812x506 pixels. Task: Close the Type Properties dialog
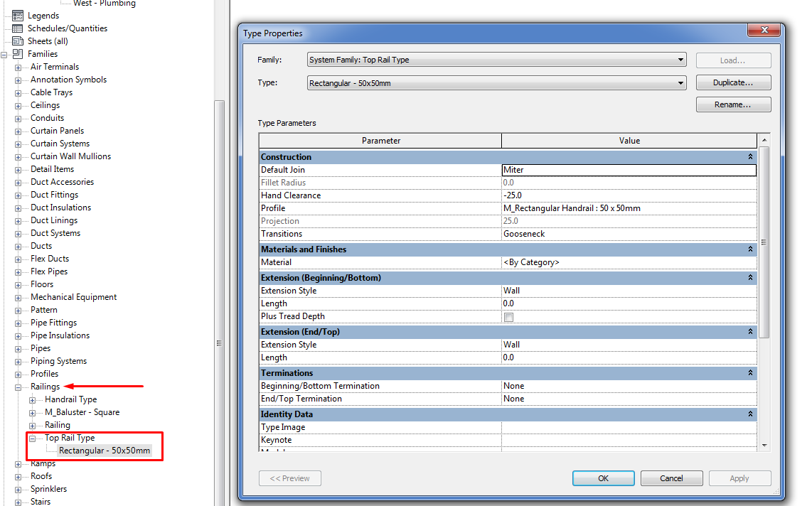[x=764, y=30]
